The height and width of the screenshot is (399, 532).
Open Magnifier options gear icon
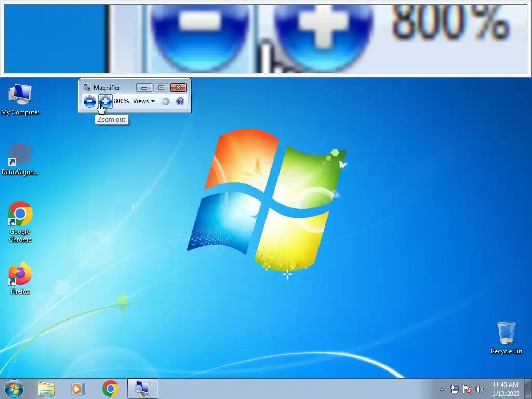166,101
